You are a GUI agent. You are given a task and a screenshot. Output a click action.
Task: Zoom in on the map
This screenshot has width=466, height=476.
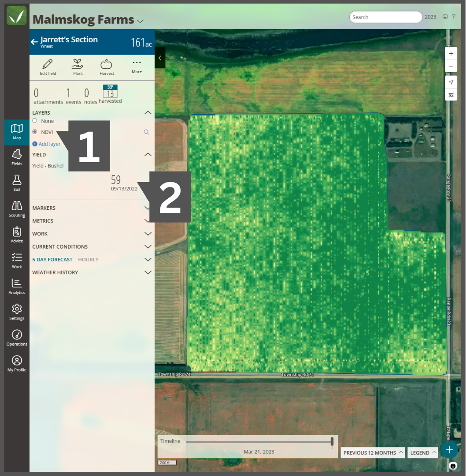coord(451,54)
